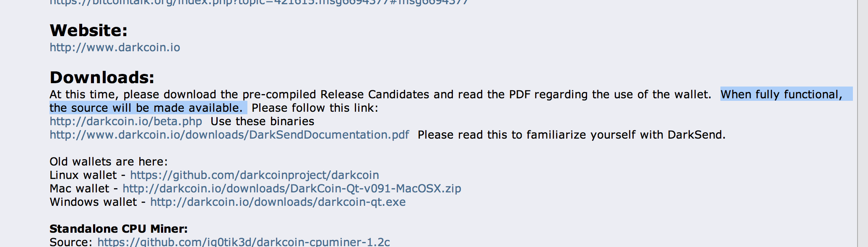Click the "Website:" heading
Screen dimensions: 868x247
pyautogui.click(x=88, y=30)
